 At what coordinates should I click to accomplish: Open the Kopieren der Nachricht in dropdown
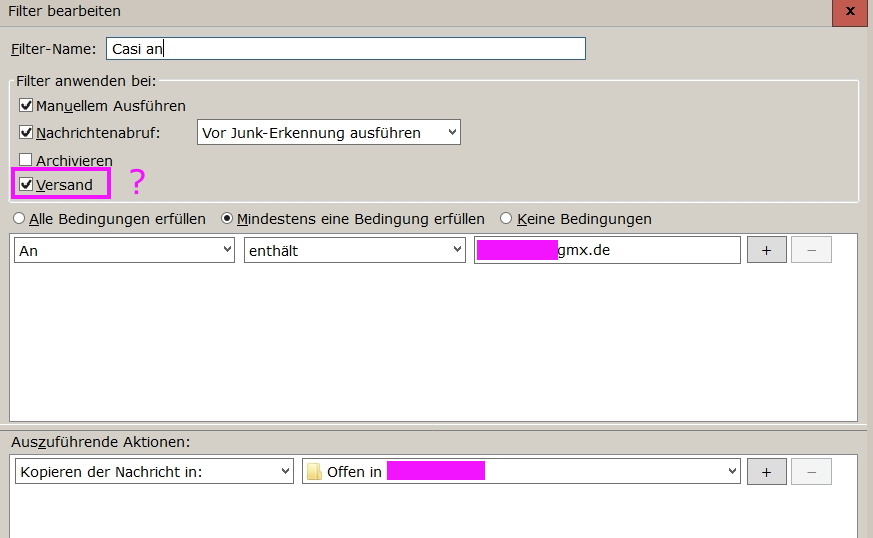(x=154, y=471)
